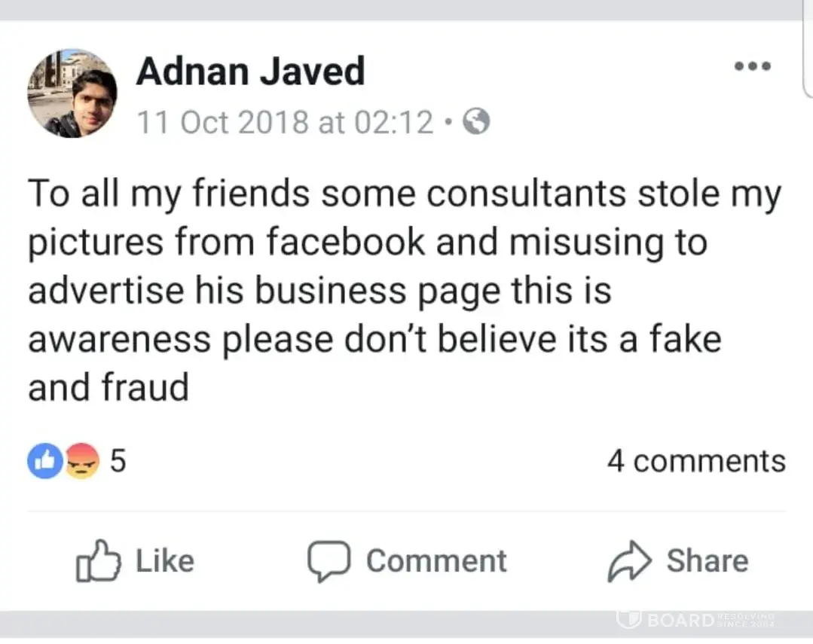Click the angry face reaction emoji
Viewport: 813px width, 644px height.
[x=83, y=462]
